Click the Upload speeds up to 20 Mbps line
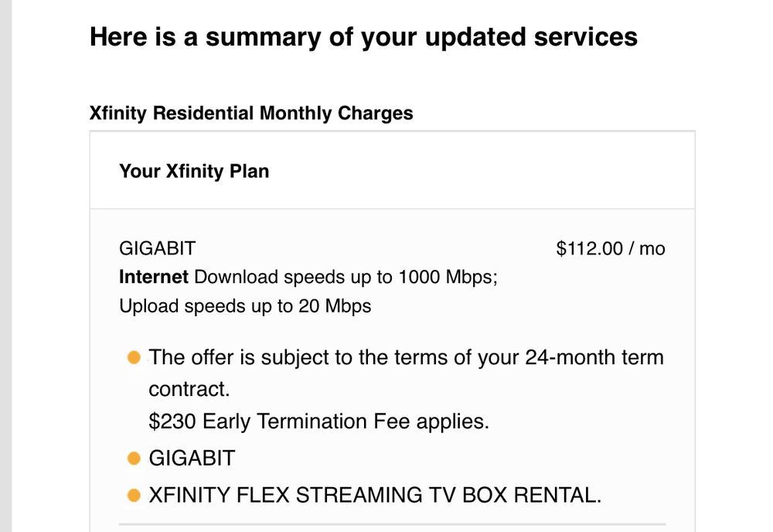Screen dimensions: 773x532 point(245,305)
